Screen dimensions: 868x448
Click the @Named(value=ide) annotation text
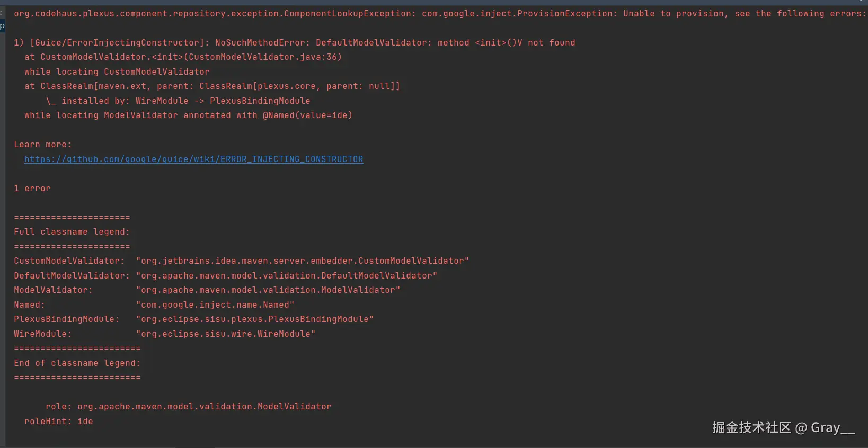pos(307,115)
